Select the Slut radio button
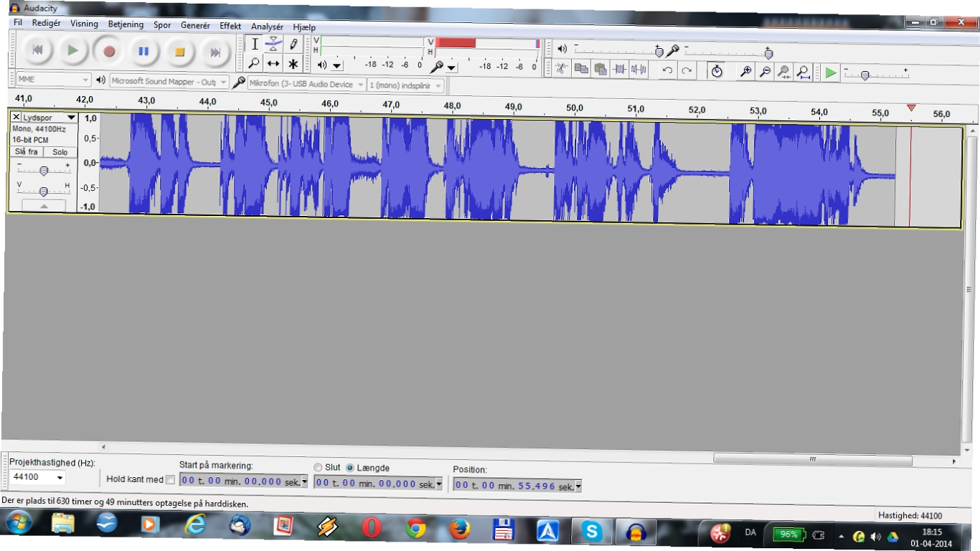This screenshot has height=551, width=980. 318,468
